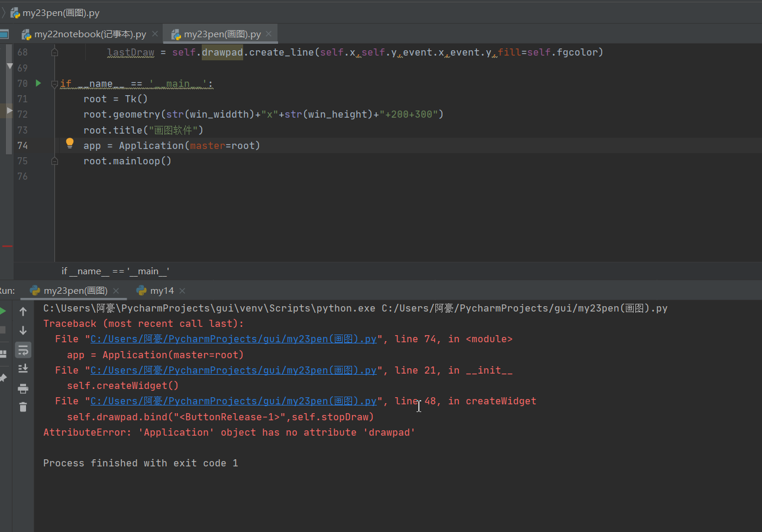Click the red error stripe mark beside the editor
Screen dimensions: 762x532
[7, 246]
